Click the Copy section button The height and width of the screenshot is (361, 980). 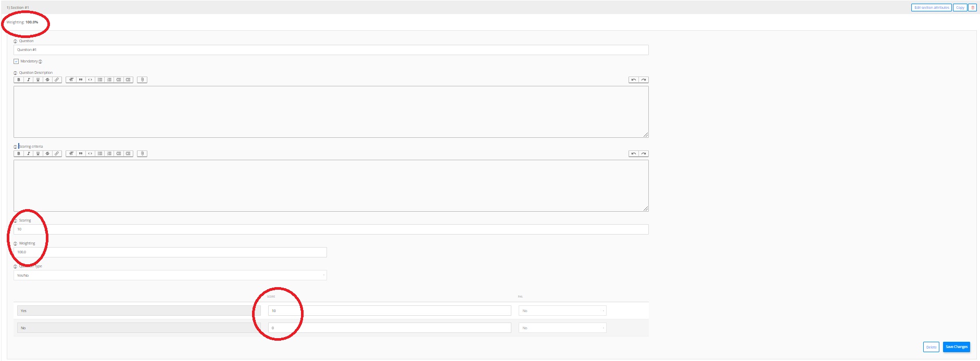pos(960,8)
